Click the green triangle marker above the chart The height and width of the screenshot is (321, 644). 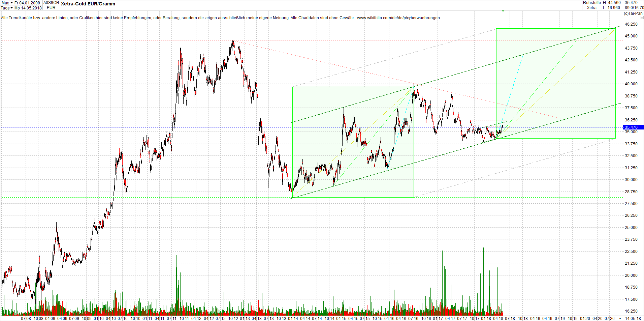click(x=503, y=10)
